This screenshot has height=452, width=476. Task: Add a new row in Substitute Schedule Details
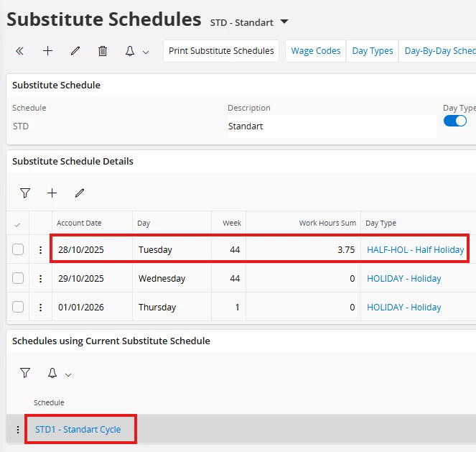[x=52, y=193]
